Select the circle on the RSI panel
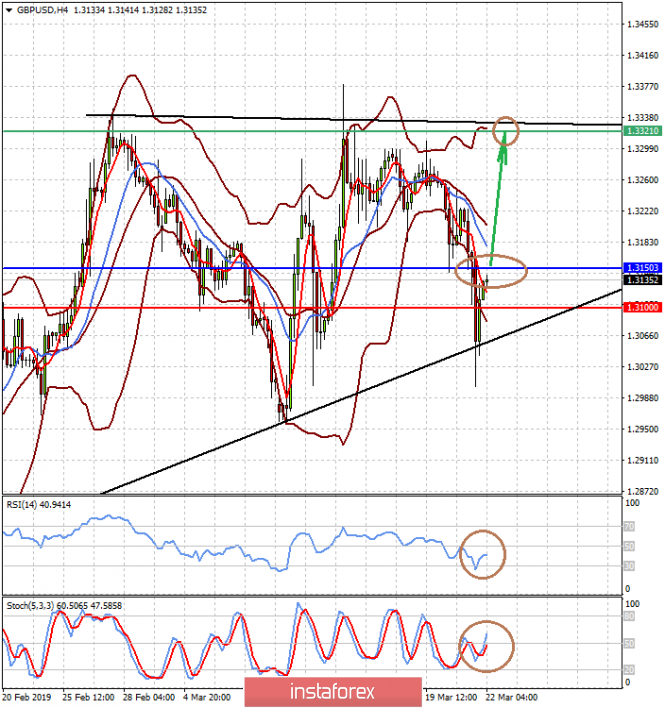 pos(482,554)
